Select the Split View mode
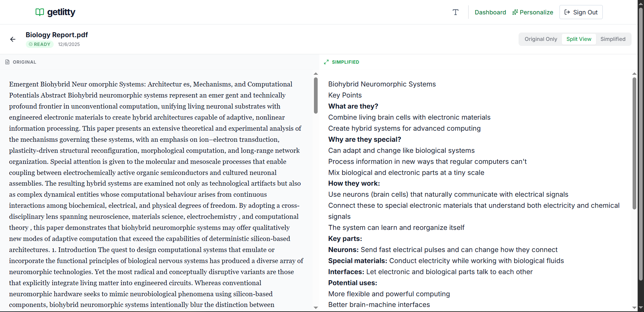Screen dimensions: 644x312 point(579,39)
